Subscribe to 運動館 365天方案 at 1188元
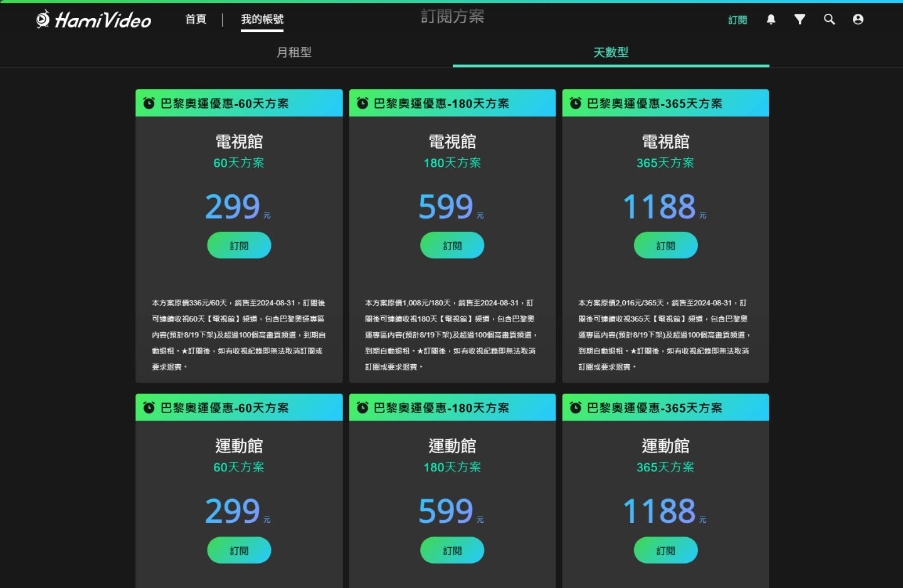The image size is (903, 588). pyautogui.click(x=665, y=550)
